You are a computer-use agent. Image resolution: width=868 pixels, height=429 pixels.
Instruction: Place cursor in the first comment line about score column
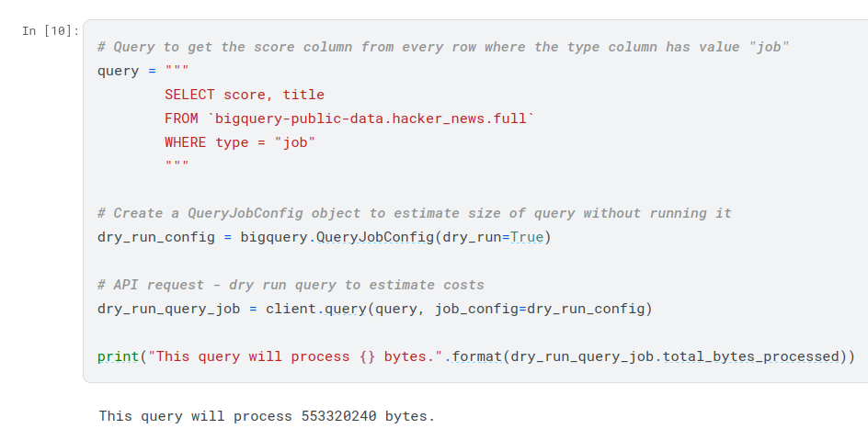click(x=443, y=47)
